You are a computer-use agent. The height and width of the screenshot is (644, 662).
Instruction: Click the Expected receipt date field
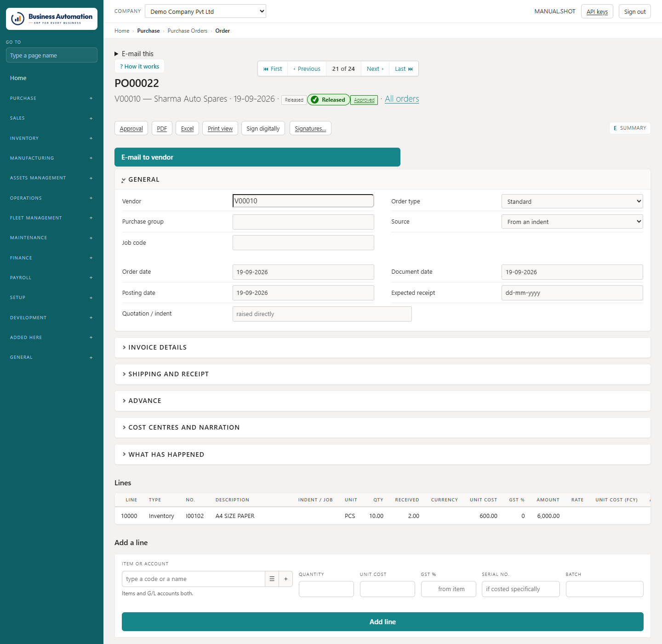(572, 293)
